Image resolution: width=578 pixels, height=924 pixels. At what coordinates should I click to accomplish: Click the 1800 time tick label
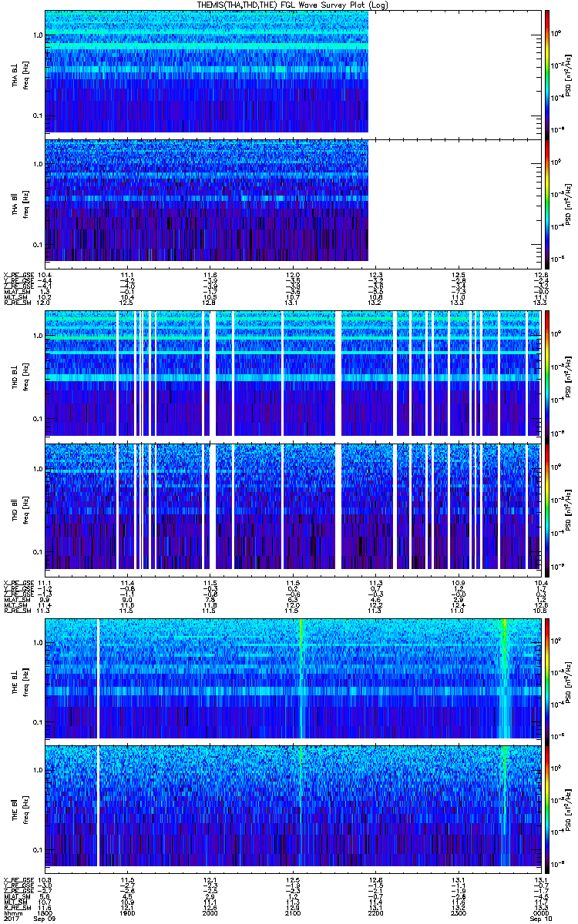(x=46, y=912)
